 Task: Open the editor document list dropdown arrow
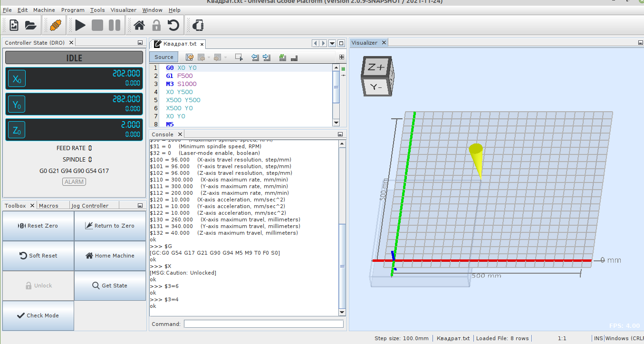coord(332,43)
